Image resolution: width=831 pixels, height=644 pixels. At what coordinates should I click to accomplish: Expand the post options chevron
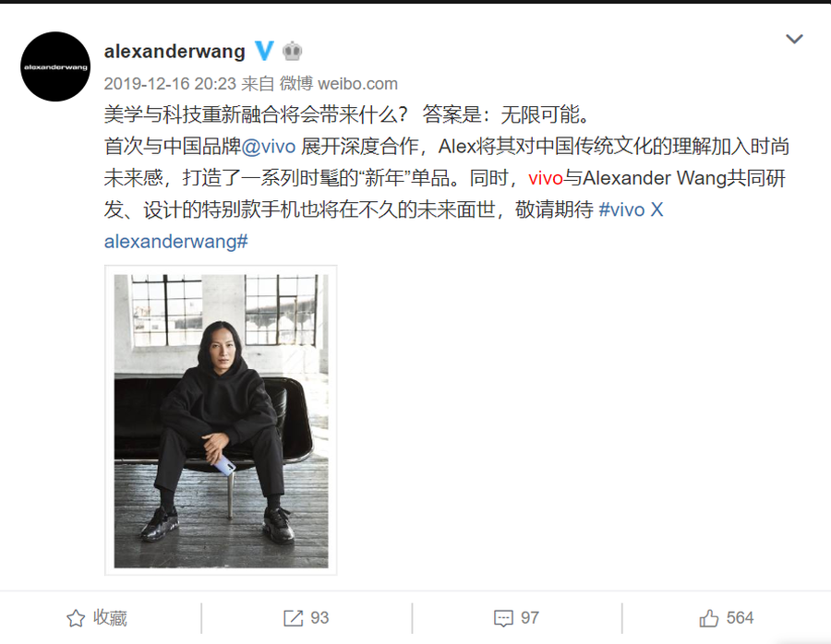pyautogui.click(x=794, y=39)
